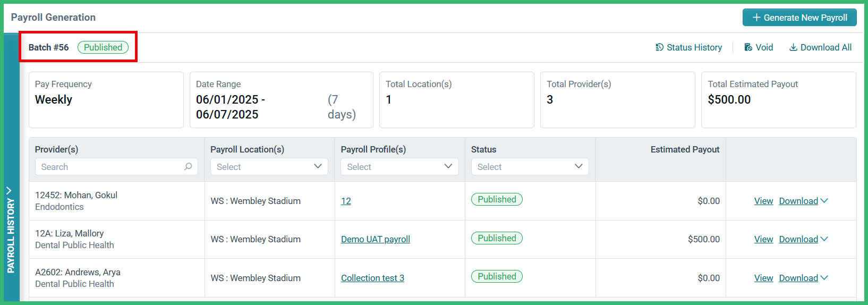Void the payroll batch
This screenshot has width=868, height=305.
click(x=759, y=47)
